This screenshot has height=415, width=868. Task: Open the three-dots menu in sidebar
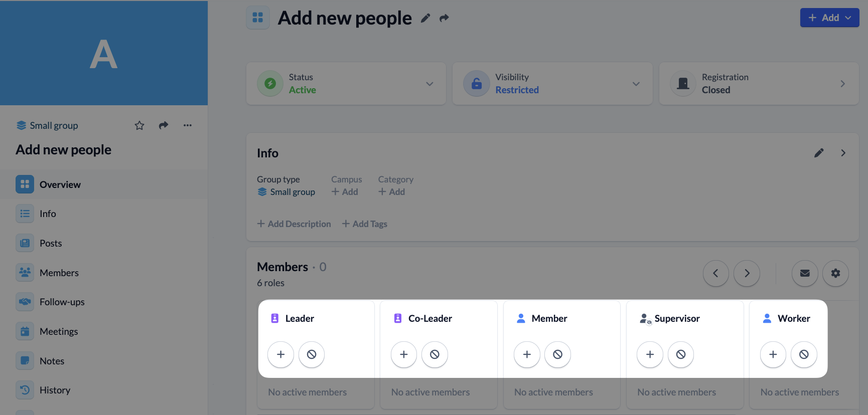[188, 125]
